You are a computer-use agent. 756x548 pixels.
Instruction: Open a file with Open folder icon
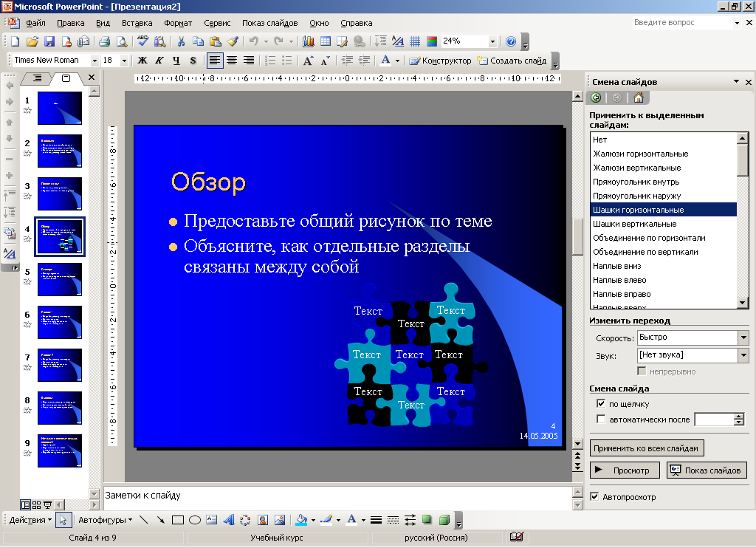(x=32, y=42)
